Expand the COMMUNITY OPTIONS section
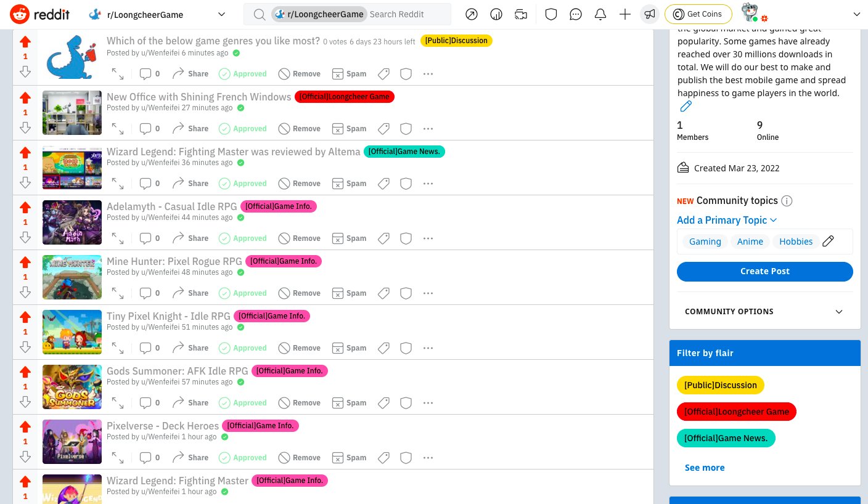The image size is (868, 504). [764, 312]
